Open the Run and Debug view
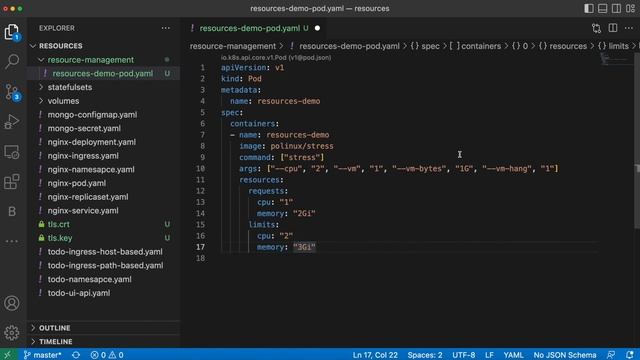The width and height of the screenshot is (640, 360). pyautogui.click(x=12, y=122)
